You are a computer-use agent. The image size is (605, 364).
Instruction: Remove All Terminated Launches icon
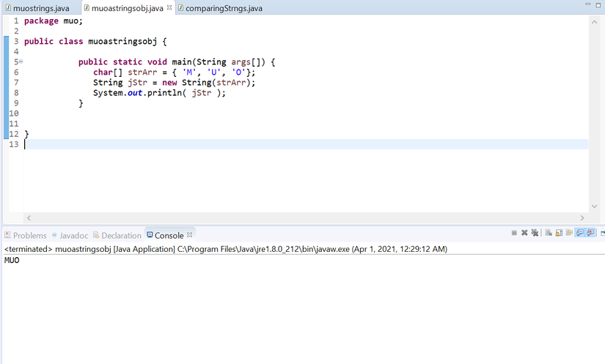click(535, 233)
